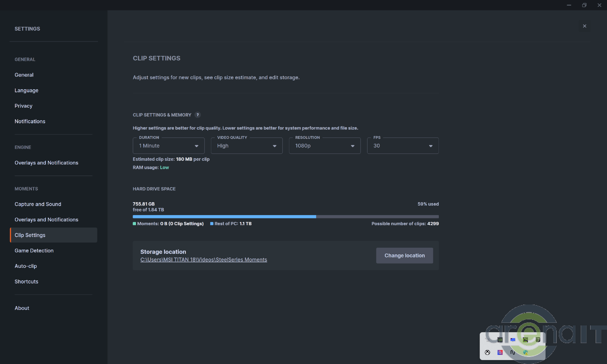Screen dimensions: 607x364
Task: Open the SteelSeries Moments storage path link
Action: coord(204,260)
